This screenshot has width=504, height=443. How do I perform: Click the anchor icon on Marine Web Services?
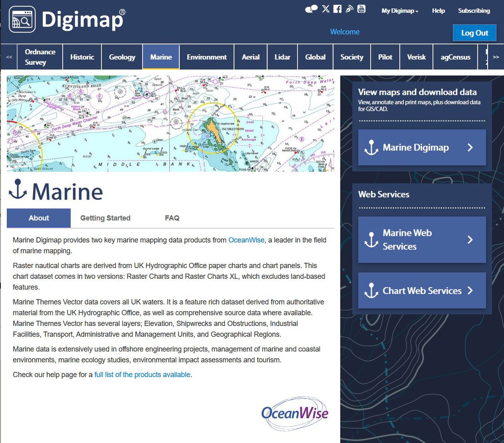pos(371,240)
